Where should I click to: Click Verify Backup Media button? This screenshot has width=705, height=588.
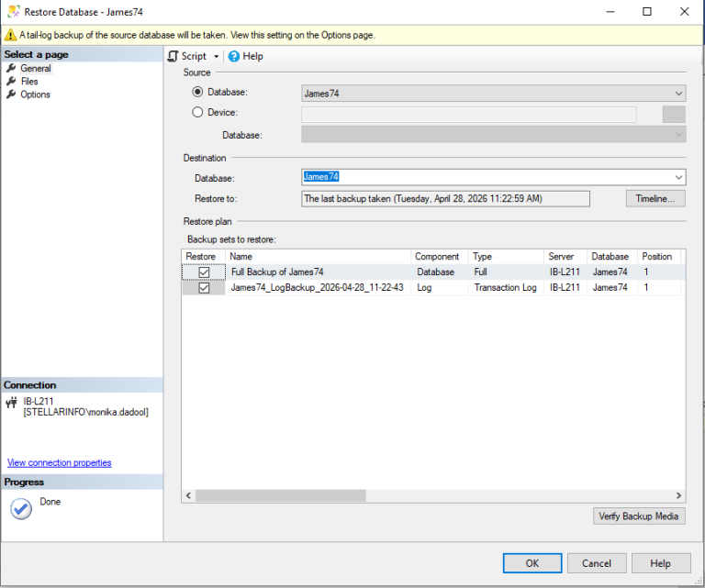pyautogui.click(x=639, y=516)
